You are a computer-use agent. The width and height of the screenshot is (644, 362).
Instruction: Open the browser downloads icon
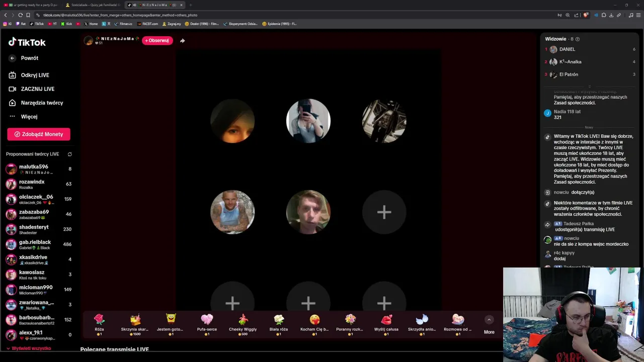click(611, 15)
